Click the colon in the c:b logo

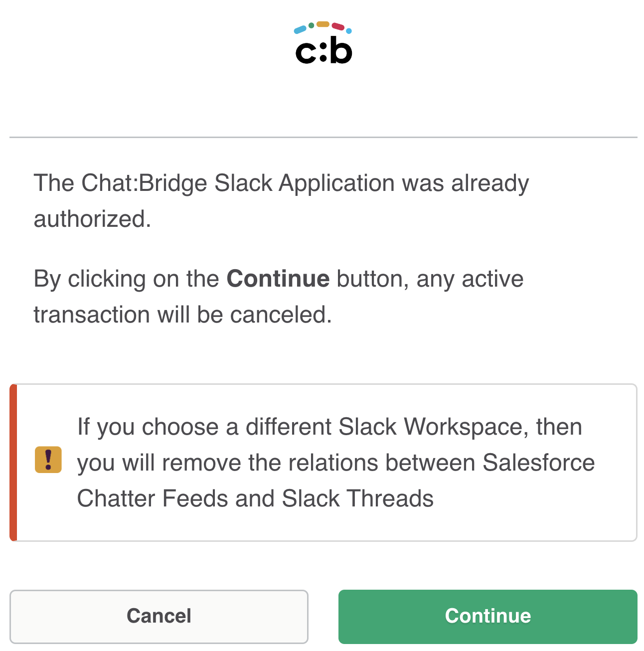coord(323,52)
